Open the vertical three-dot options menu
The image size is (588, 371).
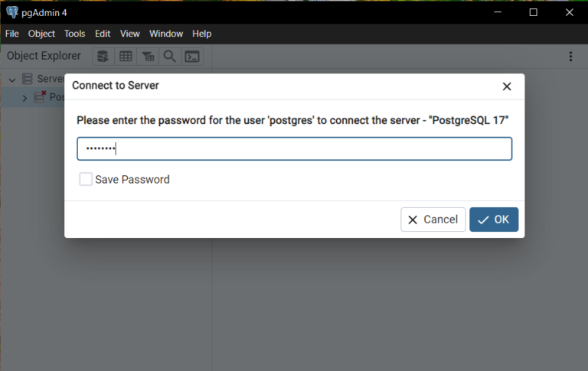(x=570, y=57)
